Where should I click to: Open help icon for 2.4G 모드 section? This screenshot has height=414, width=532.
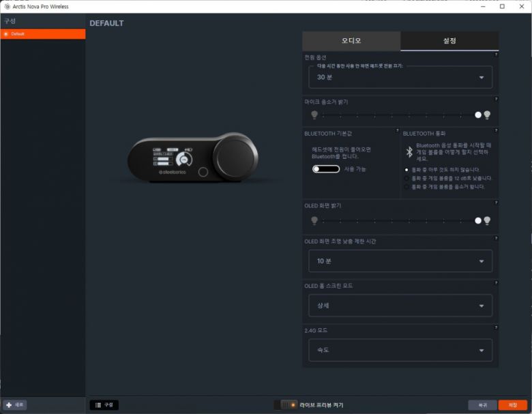[x=496, y=328]
